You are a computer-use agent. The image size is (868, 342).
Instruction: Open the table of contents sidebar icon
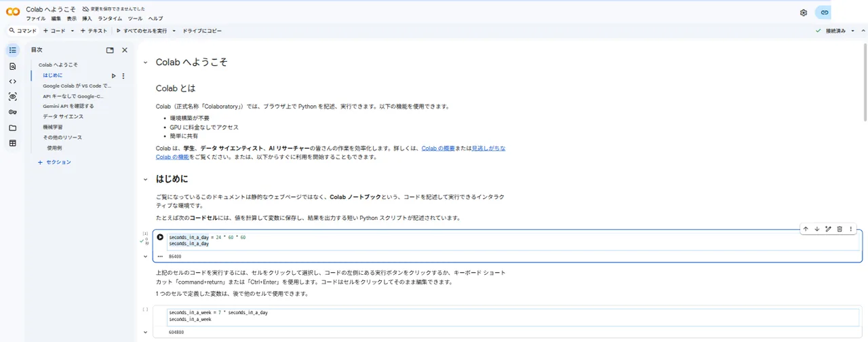pos(12,50)
